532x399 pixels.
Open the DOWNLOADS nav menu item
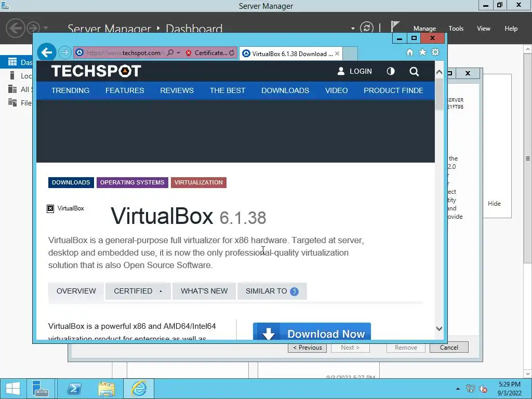pyautogui.click(x=285, y=90)
